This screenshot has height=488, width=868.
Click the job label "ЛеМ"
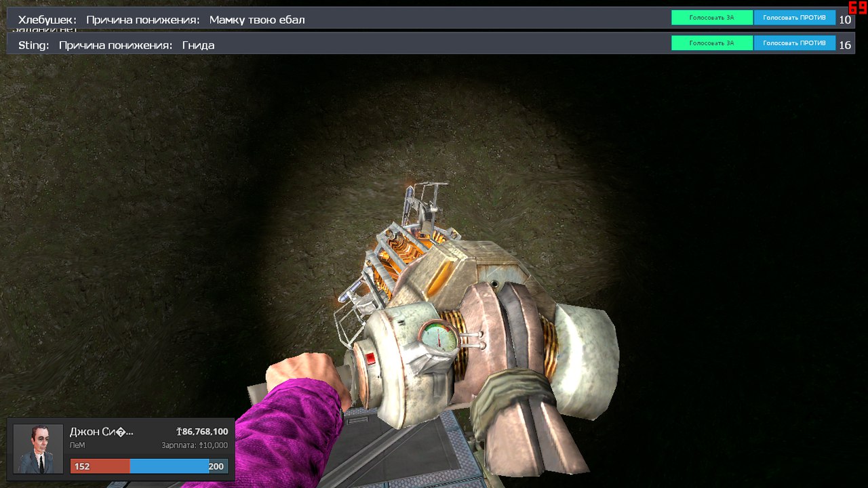click(x=77, y=445)
